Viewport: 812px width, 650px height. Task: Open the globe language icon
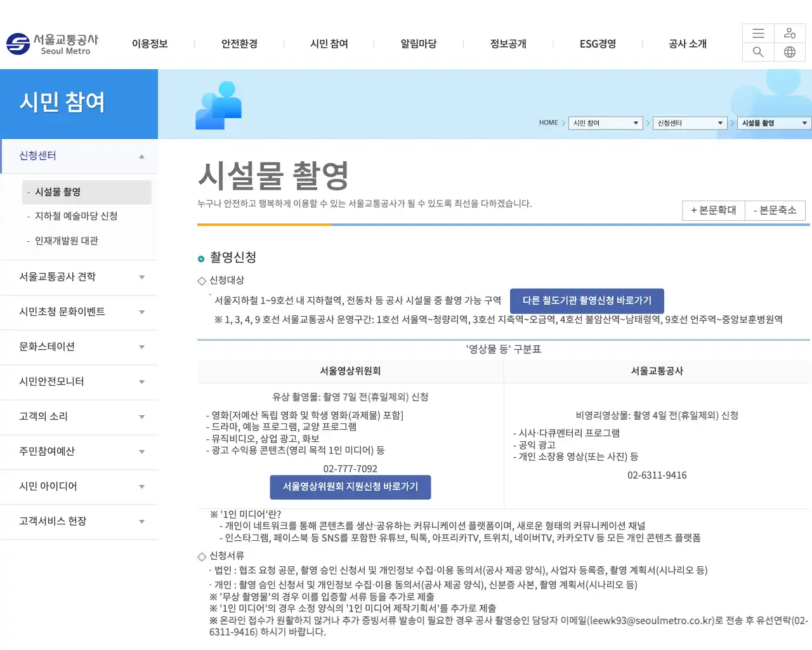790,52
